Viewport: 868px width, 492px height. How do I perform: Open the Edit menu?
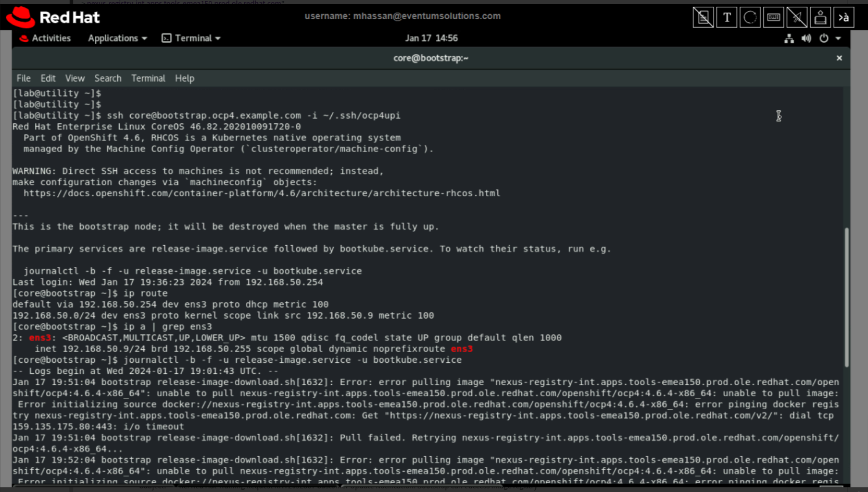pos(48,78)
